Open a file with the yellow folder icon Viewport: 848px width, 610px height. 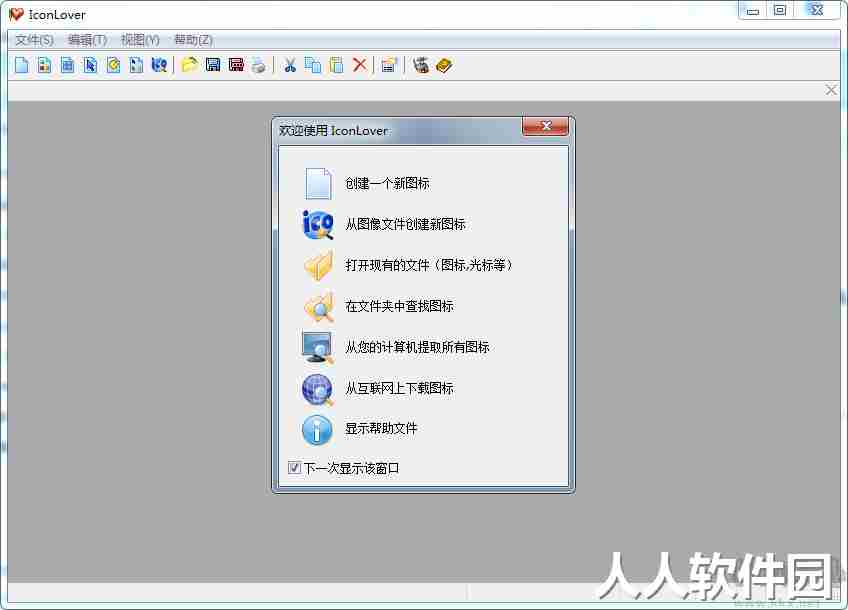(x=189, y=65)
